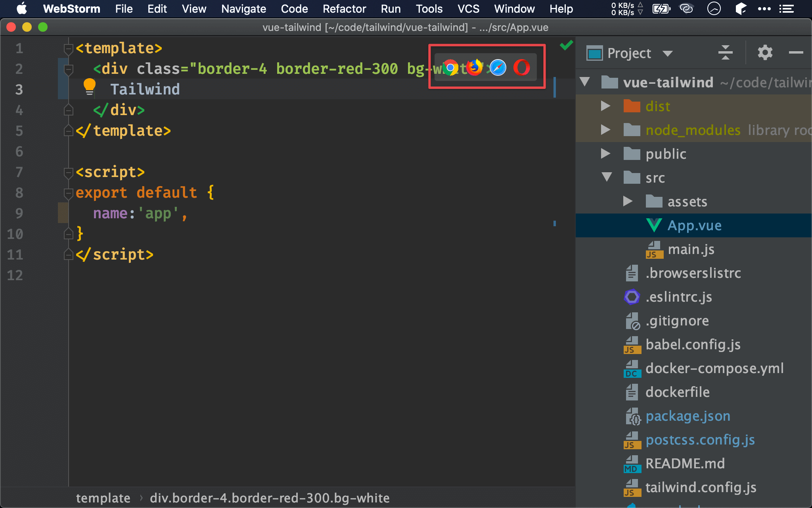Open preview in Firefox browser icon
This screenshot has height=508, width=812.
click(x=474, y=67)
